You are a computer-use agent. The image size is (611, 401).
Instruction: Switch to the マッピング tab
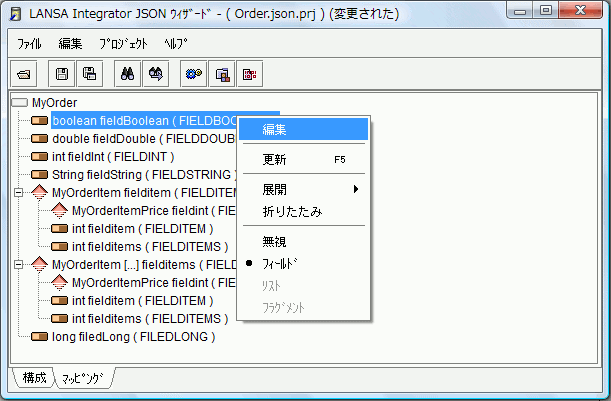point(83,378)
